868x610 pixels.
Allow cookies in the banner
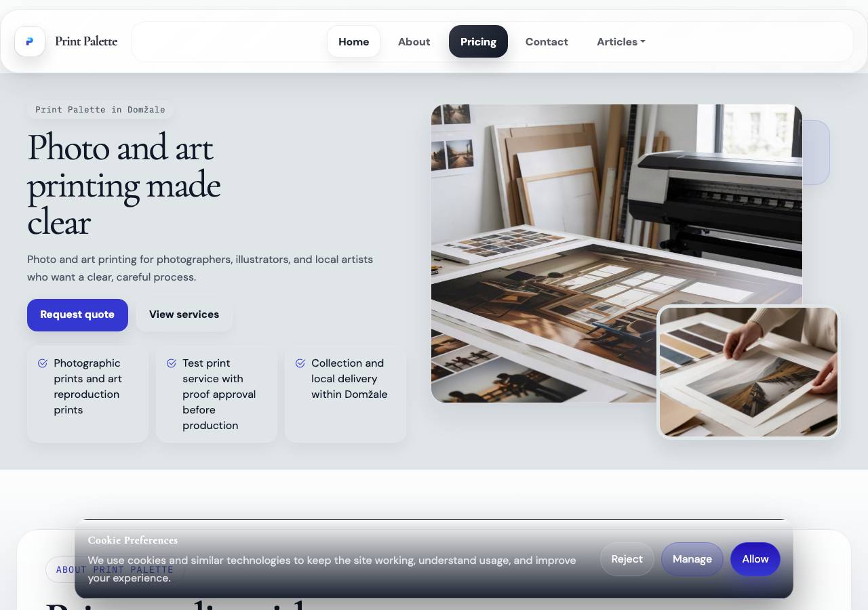pyautogui.click(x=755, y=559)
